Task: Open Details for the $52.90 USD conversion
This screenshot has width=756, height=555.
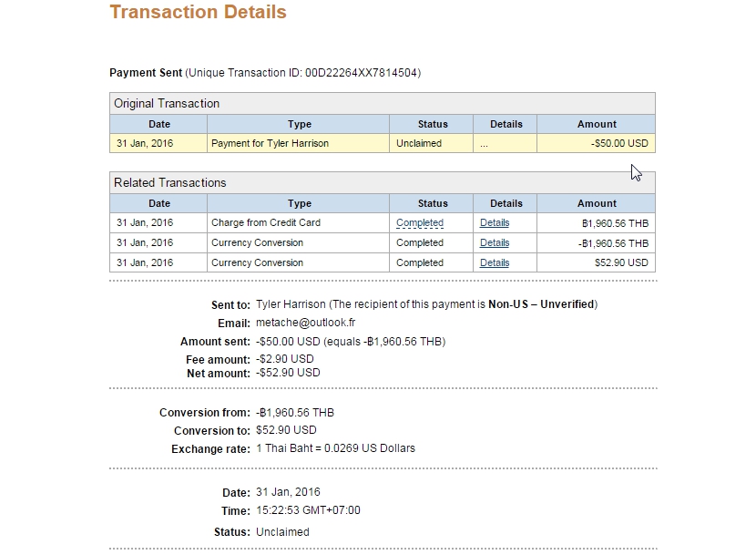Action: click(x=495, y=262)
